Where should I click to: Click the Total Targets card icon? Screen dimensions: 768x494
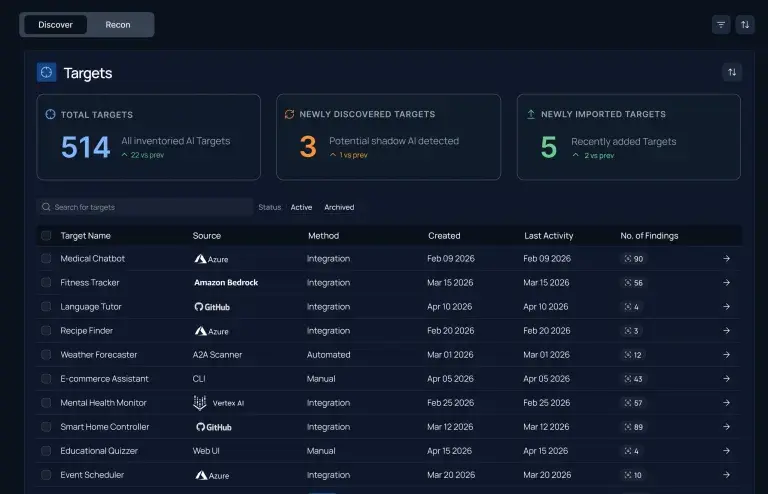[50, 115]
